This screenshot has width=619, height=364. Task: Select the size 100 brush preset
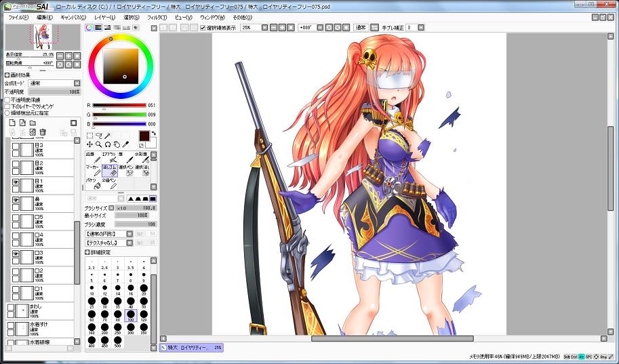click(131, 315)
